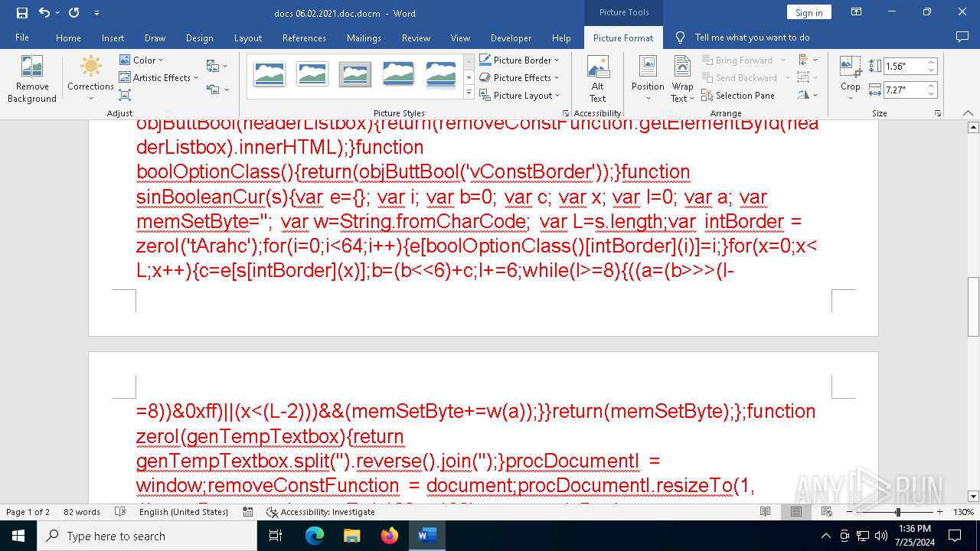Click Accessibility: Investigate status

pyautogui.click(x=320, y=512)
